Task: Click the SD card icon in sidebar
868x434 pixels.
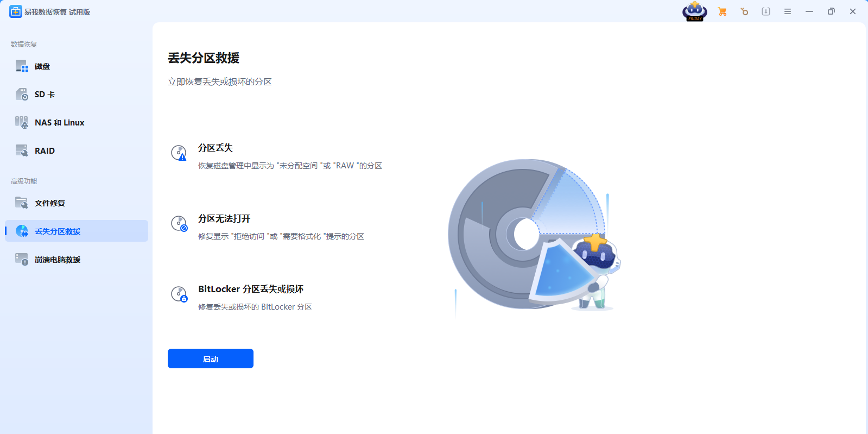Action: [22, 95]
